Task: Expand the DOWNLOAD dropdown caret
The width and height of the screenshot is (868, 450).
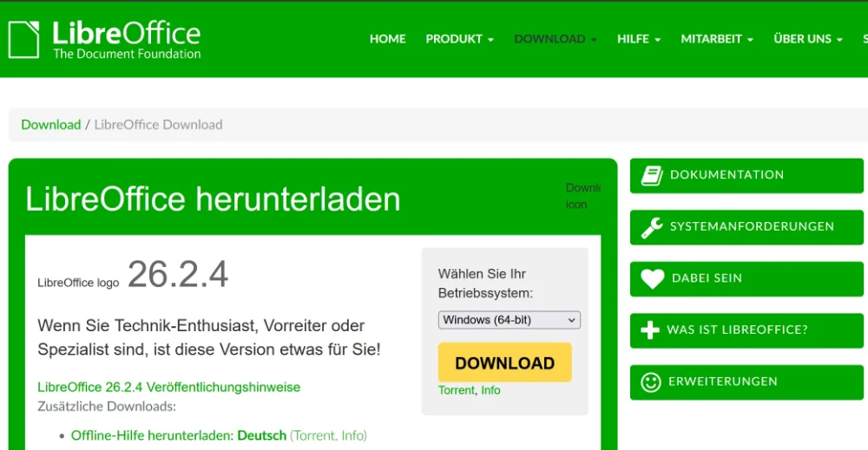Action: (x=594, y=40)
